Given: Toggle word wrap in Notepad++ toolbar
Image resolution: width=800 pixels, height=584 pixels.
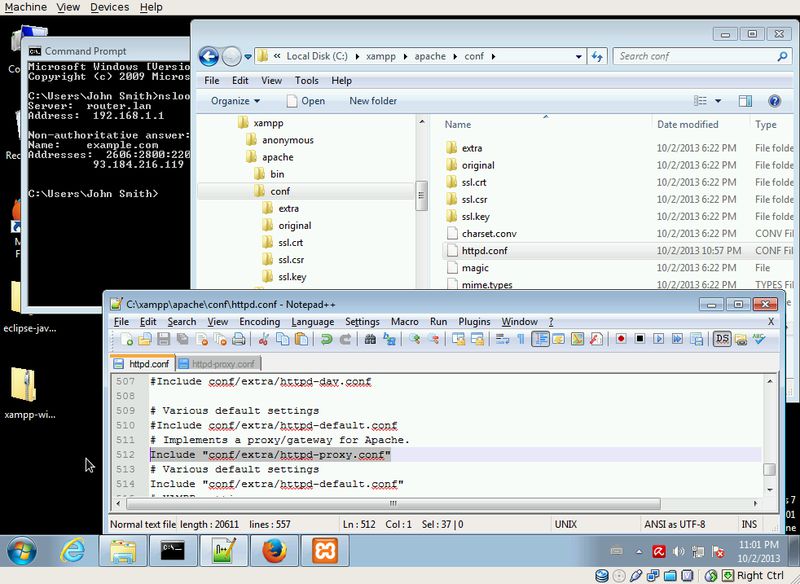Looking at the screenshot, I should [x=502, y=340].
